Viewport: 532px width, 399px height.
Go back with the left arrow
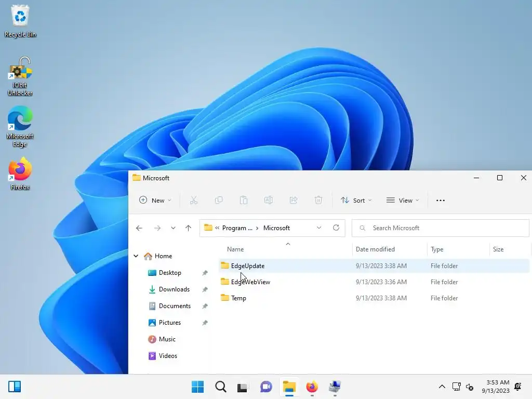point(139,228)
